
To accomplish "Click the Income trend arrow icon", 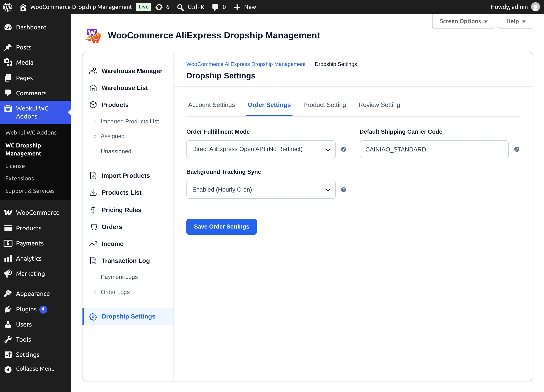I will [93, 244].
